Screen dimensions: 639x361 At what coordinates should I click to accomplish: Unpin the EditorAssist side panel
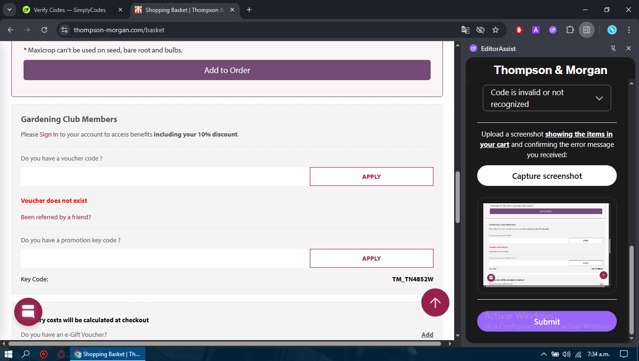[613, 48]
